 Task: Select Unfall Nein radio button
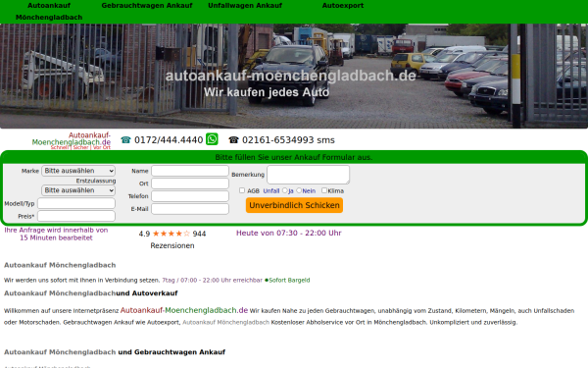[299, 190]
